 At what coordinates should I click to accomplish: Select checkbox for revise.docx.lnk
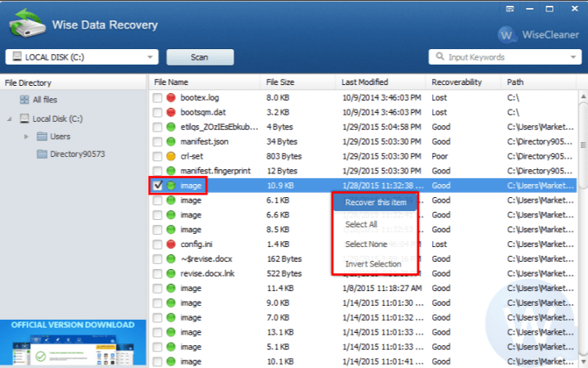coord(158,273)
